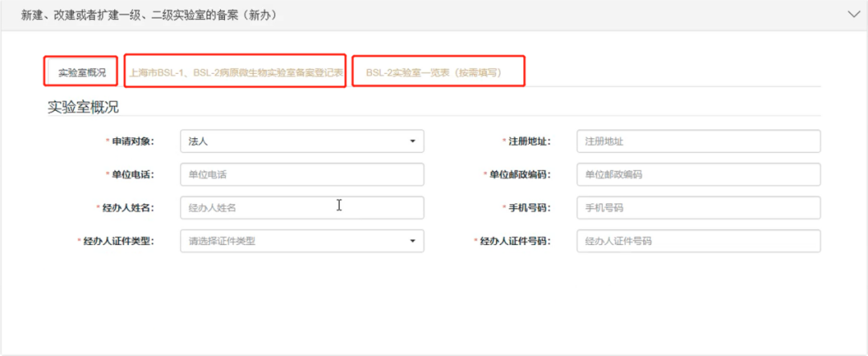Open the 上海市BSL-1、BSL-2病原微生物实验室备案登记表 tab
868x356 pixels.
[x=236, y=72]
